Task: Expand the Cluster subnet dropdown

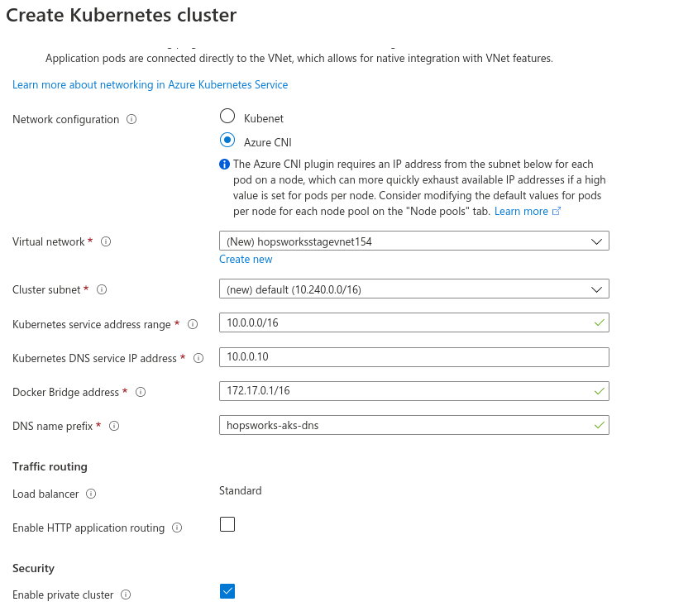Action: coord(414,289)
